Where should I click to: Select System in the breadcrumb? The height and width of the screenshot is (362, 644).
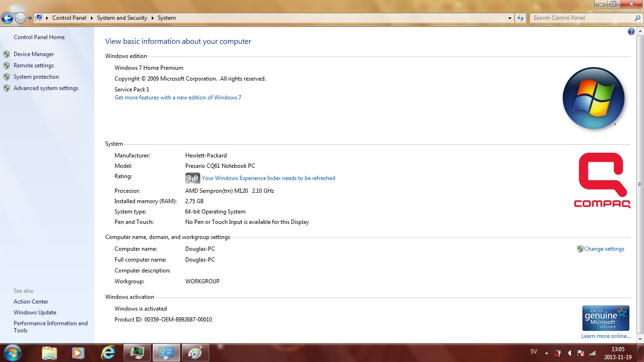pos(167,18)
